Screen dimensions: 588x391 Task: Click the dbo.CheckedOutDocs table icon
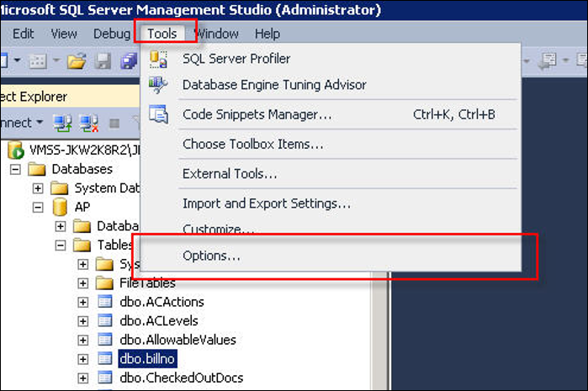click(105, 378)
